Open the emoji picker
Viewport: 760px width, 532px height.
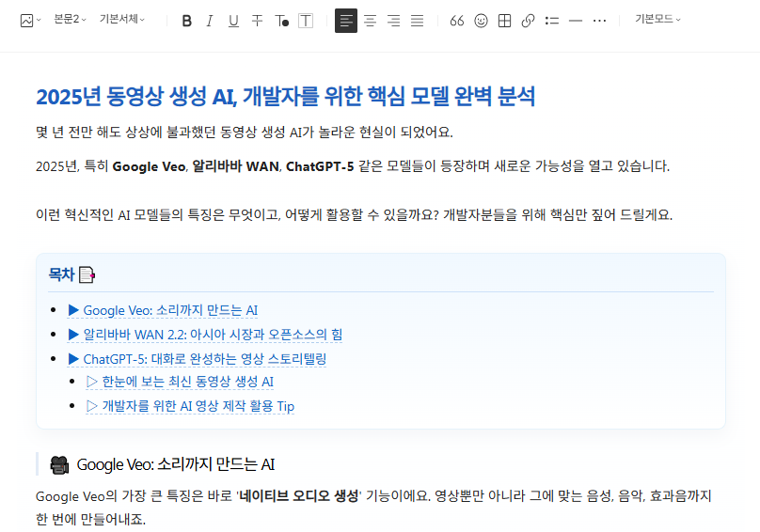tap(481, 21)
